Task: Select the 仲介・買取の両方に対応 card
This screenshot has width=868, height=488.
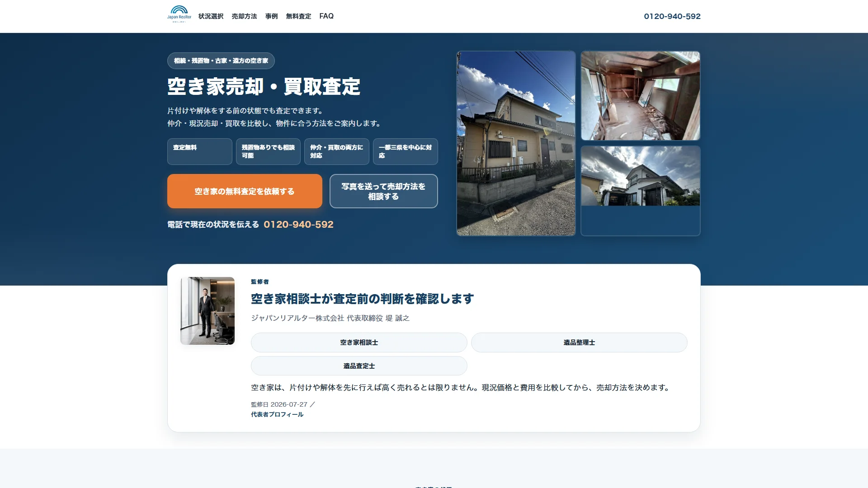Action: pos(337,151)
